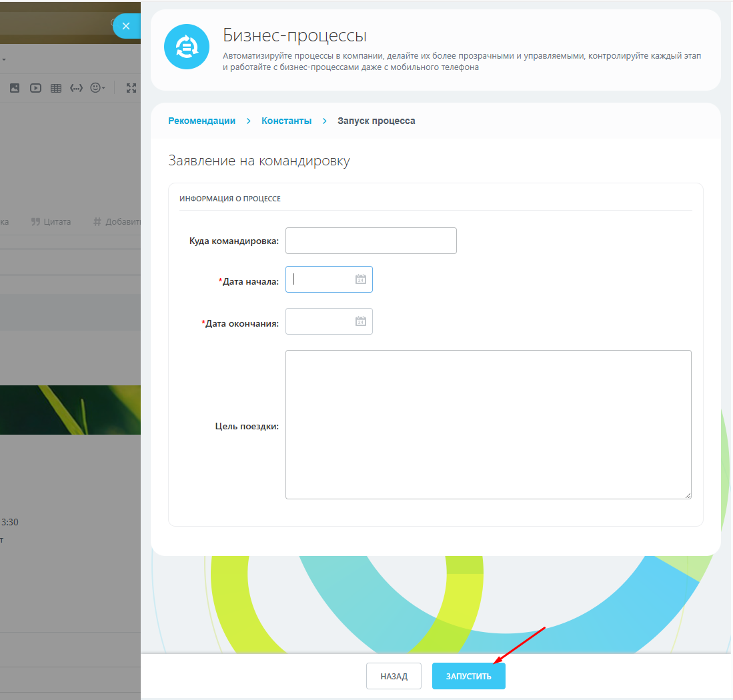Click the insert image icon in editor toolbar
This screenshot has width=733, height=700.
tap(15, 88)
